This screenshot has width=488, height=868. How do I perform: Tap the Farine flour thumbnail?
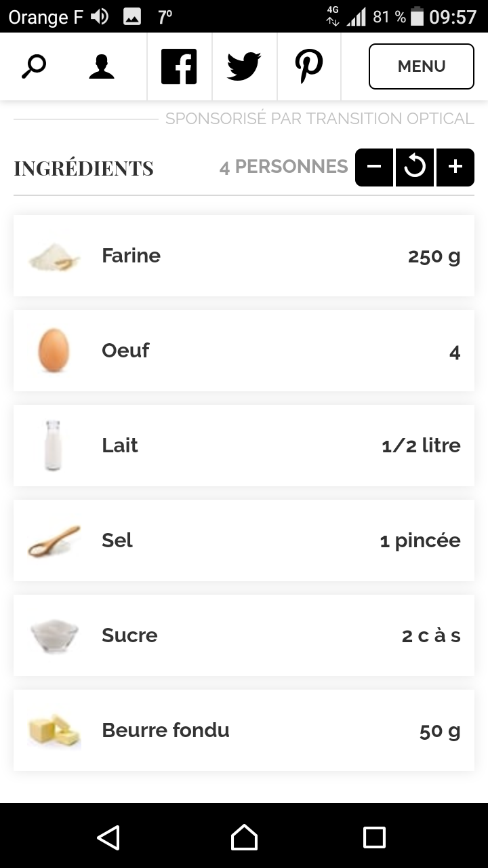pos(54,256)
